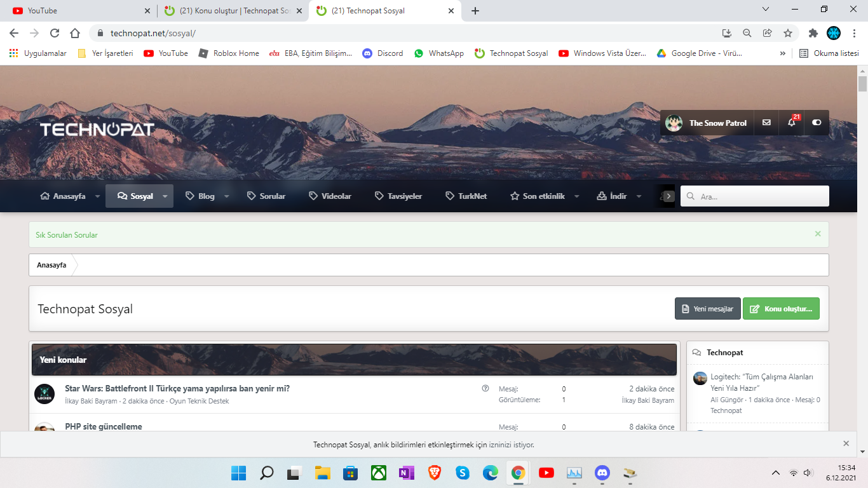This screenshot has width=868, height=488.
Task: Close the YouTube browser tab
Action: pos(147,11)
